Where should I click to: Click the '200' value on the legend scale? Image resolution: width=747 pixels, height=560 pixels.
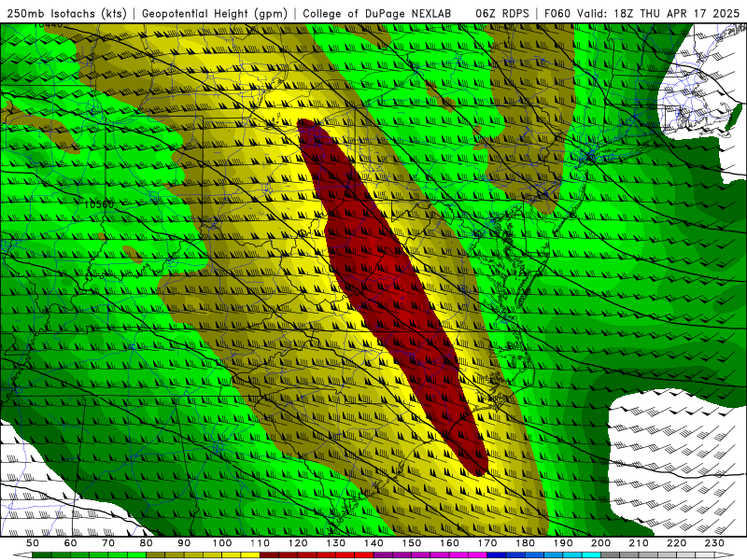pyautogui.click(x=601, y=543)
